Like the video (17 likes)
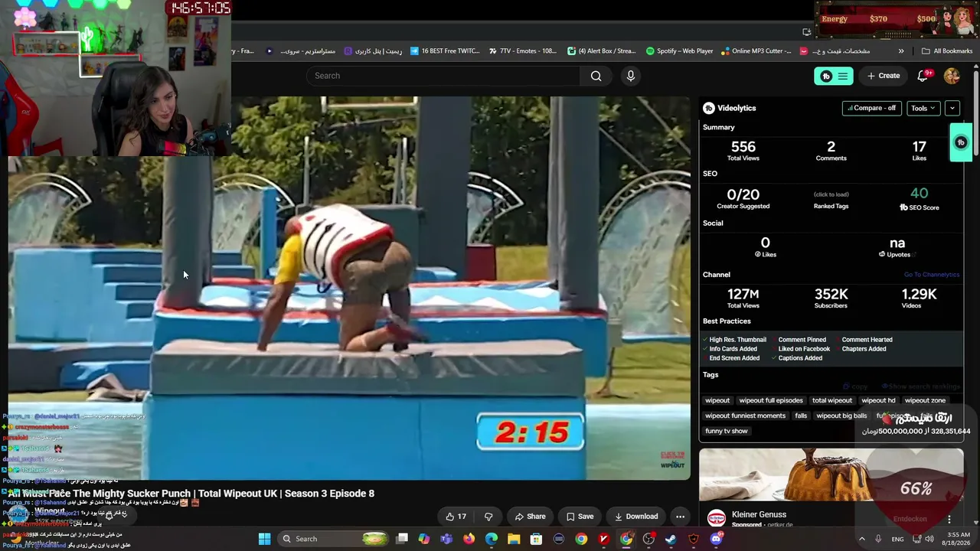980x551 pixels. (456, 517)
